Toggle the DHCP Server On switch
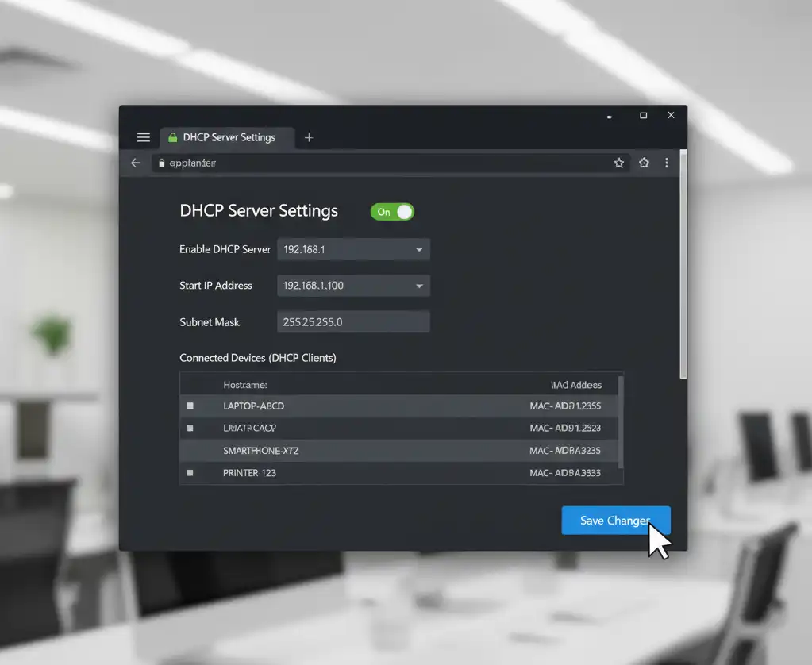Image resolution: width=812 pixels, height=665 pixels. (x=392, y=212)
